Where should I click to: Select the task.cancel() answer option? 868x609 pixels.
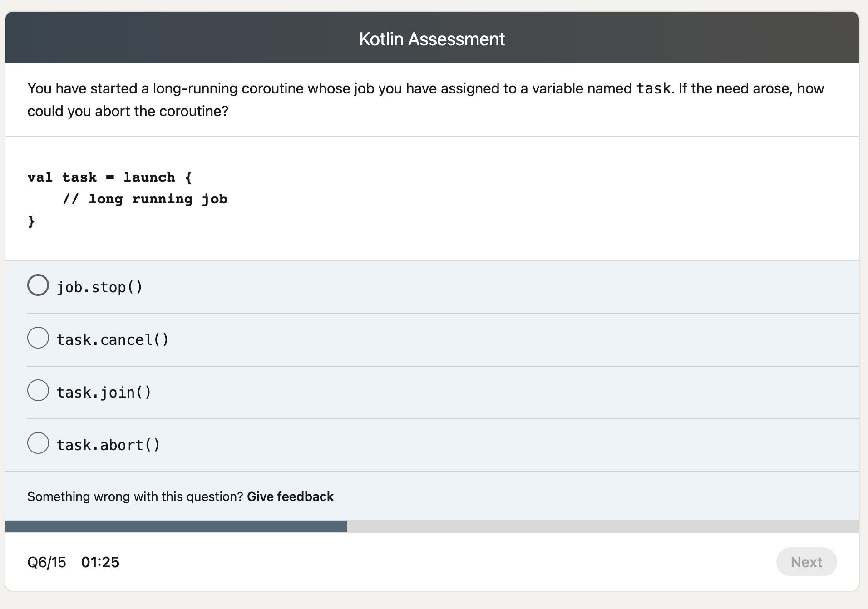pos(113,339)
